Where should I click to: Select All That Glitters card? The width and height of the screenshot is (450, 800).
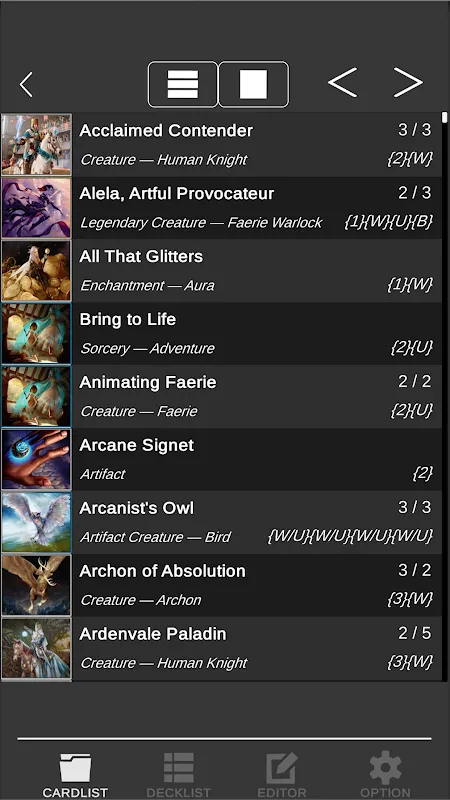221,270
